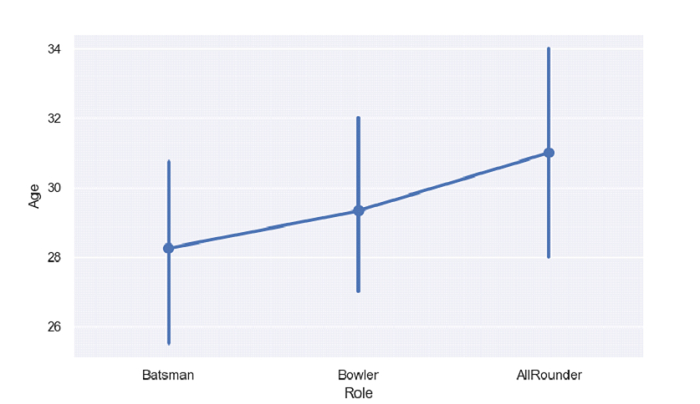The height and width of the screenshot is (404, 700).
Task: Click the 26 tick label on y-axis
Action: [54, 327]
